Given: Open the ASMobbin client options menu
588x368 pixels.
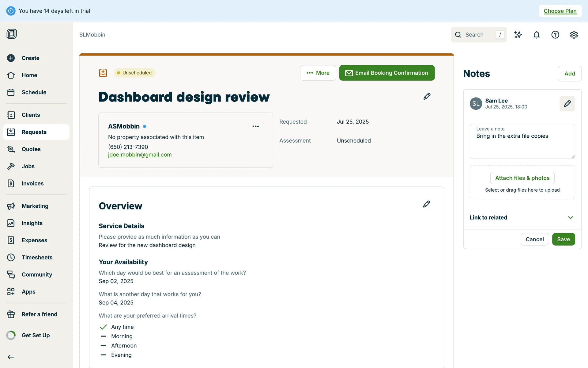Looking at the screenshot, I should pyautogui.click(x=256, y=126).
